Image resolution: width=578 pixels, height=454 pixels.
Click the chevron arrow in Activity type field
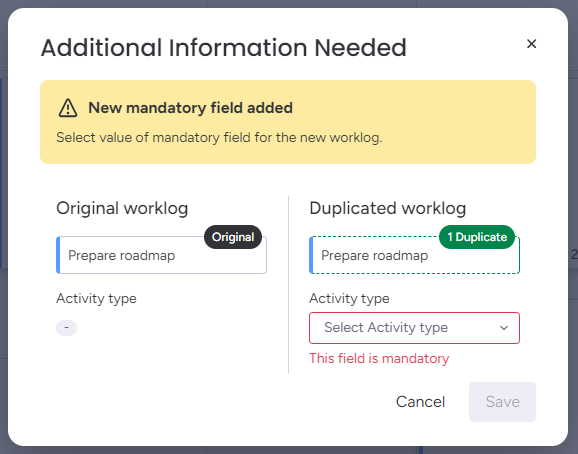pyautogui.click(x=504, y=328)
